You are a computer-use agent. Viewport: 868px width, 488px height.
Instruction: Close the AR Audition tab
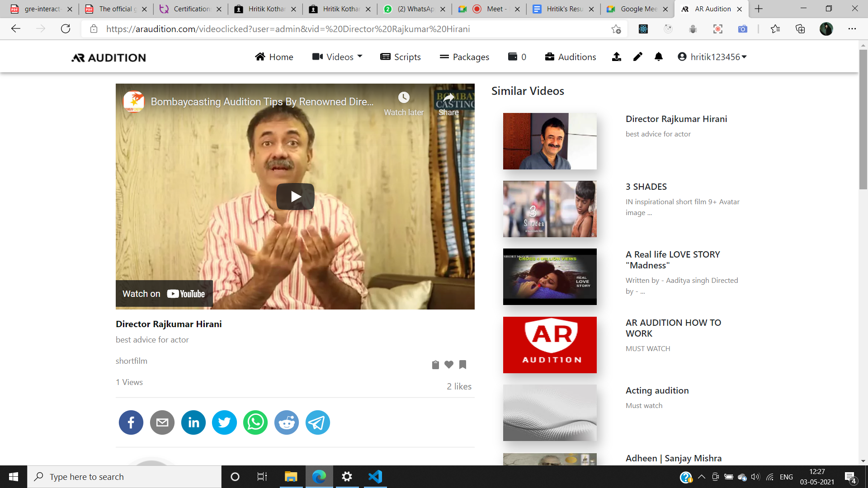tap(739, 9)
